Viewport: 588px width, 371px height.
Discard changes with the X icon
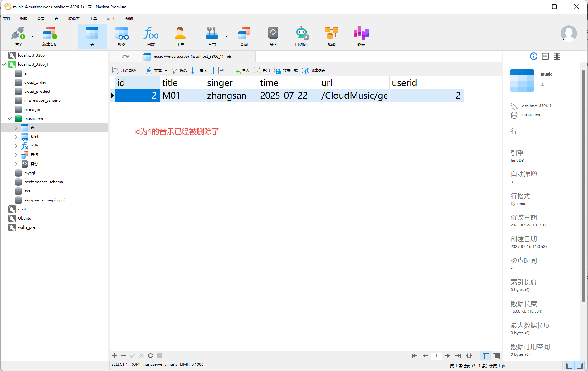(141, 355)
